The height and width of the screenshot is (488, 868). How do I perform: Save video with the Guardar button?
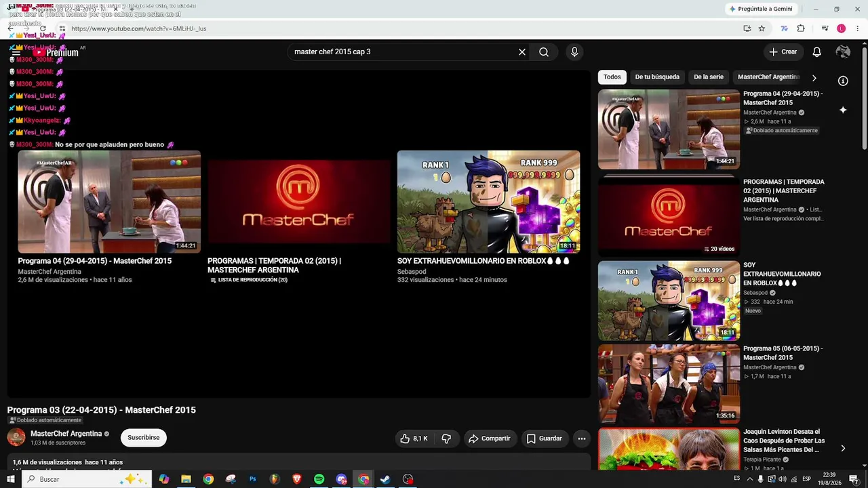545,439
